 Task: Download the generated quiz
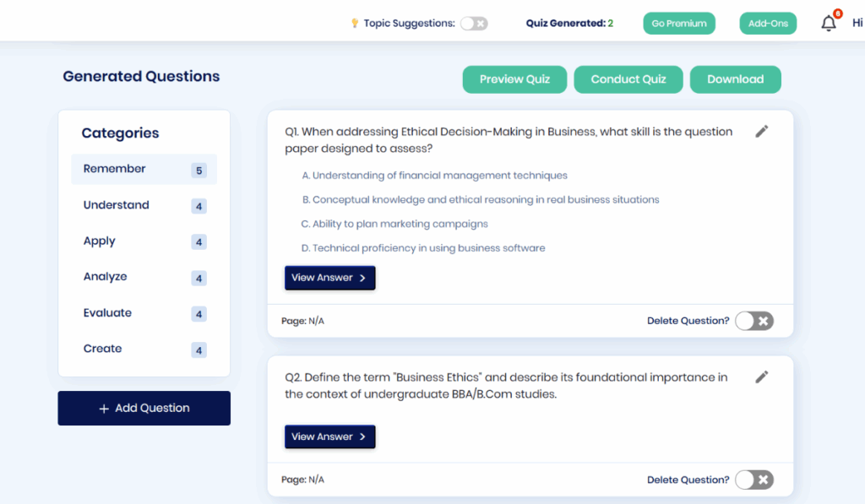click(735, 79)
